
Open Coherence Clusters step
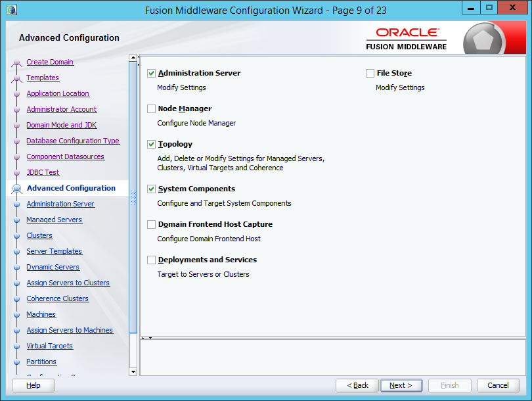(x=57, y=299)
